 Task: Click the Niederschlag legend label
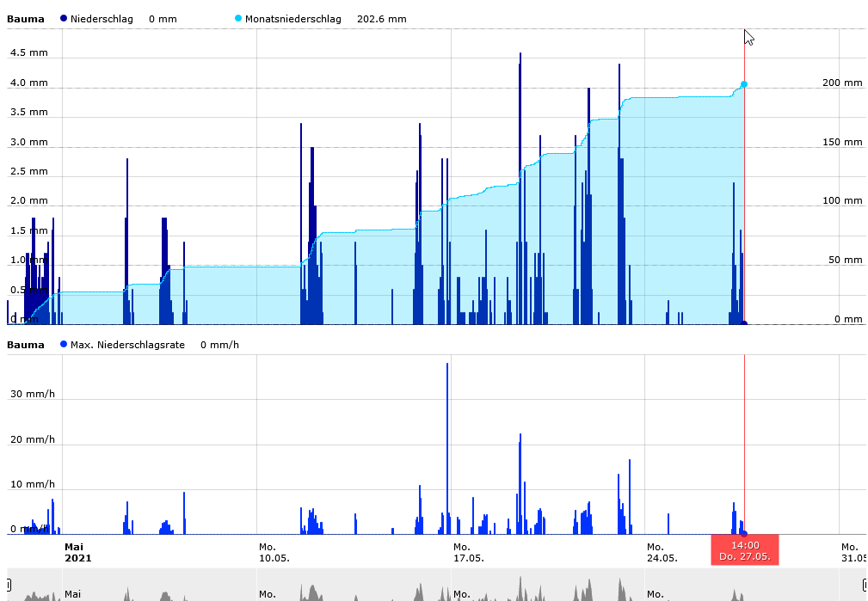click(102, 19)
